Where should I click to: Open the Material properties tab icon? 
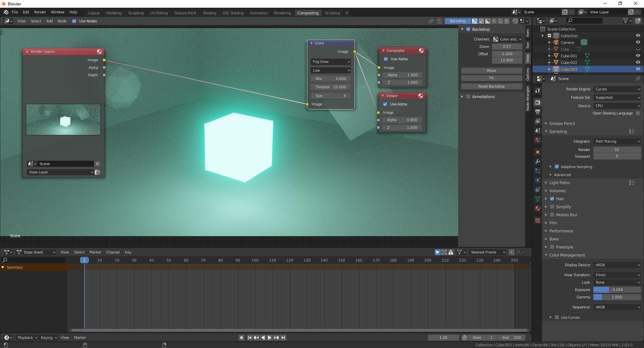(538, 208)
